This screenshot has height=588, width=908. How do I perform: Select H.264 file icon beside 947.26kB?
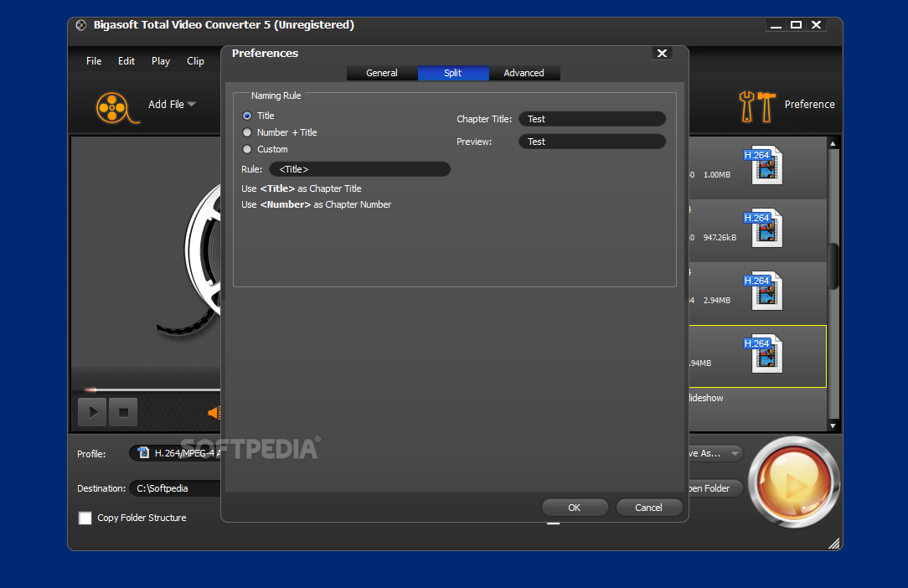[x=763, y=228]
